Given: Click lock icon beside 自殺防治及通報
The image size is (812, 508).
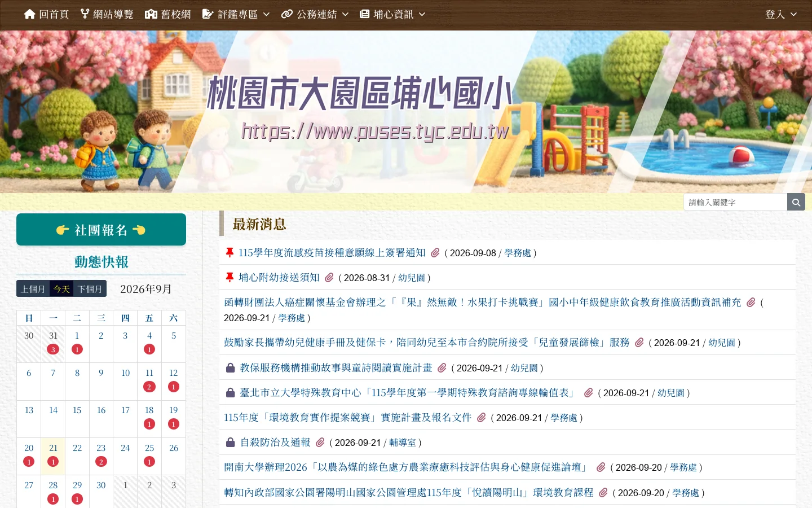Looking at the screenshot, I should [x=230, y=443].
